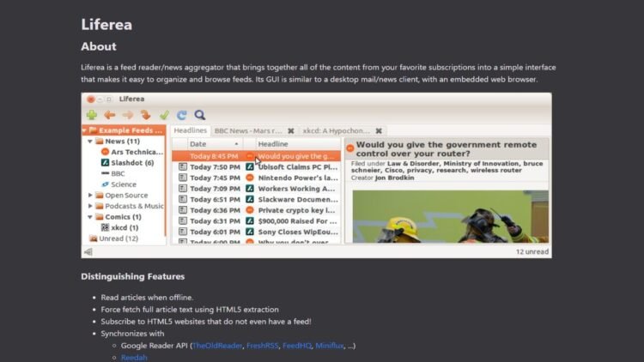Click read-status icon on Today 7:50 PM row
644x362 pixels.
click(183, 167)
